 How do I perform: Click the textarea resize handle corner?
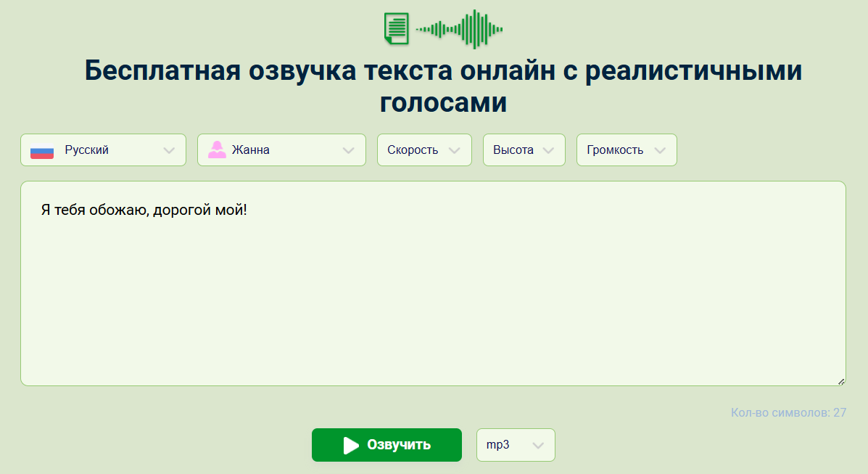[x=841, y=381]
